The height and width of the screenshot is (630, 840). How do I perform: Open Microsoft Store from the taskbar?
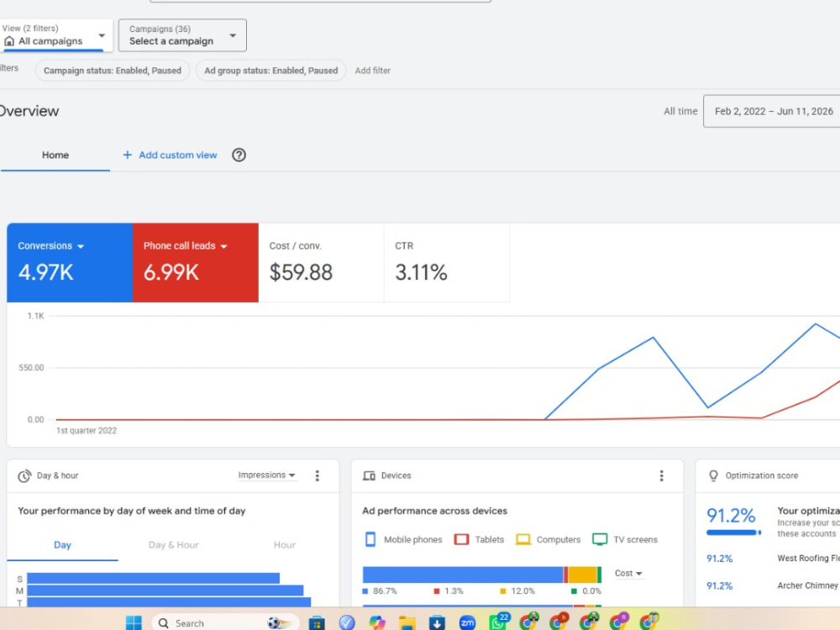tap(317, 623)
